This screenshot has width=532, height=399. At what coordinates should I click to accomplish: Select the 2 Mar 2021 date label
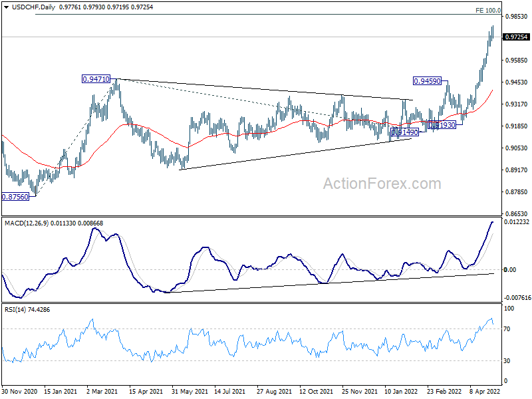pyautogui.click(x=102, y=391)
